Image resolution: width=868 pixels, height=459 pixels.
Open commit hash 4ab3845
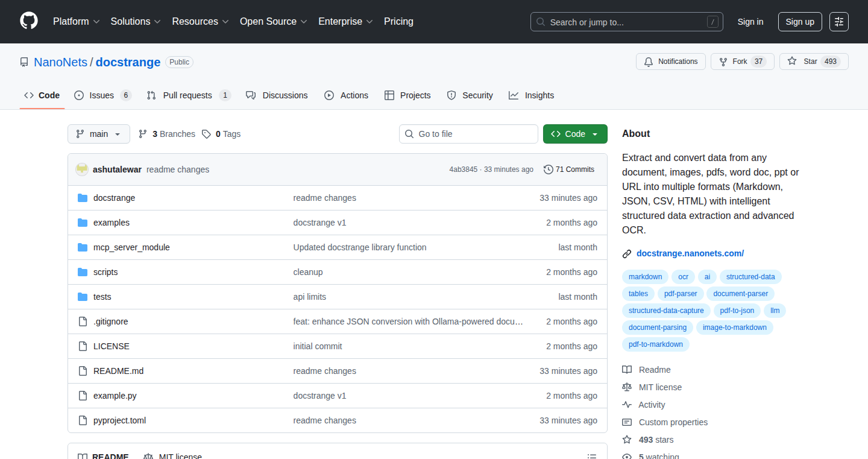[463, 169]
